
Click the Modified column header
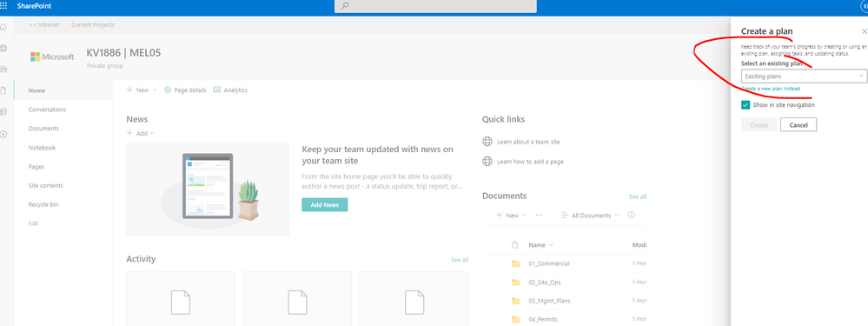click(639, 244)
